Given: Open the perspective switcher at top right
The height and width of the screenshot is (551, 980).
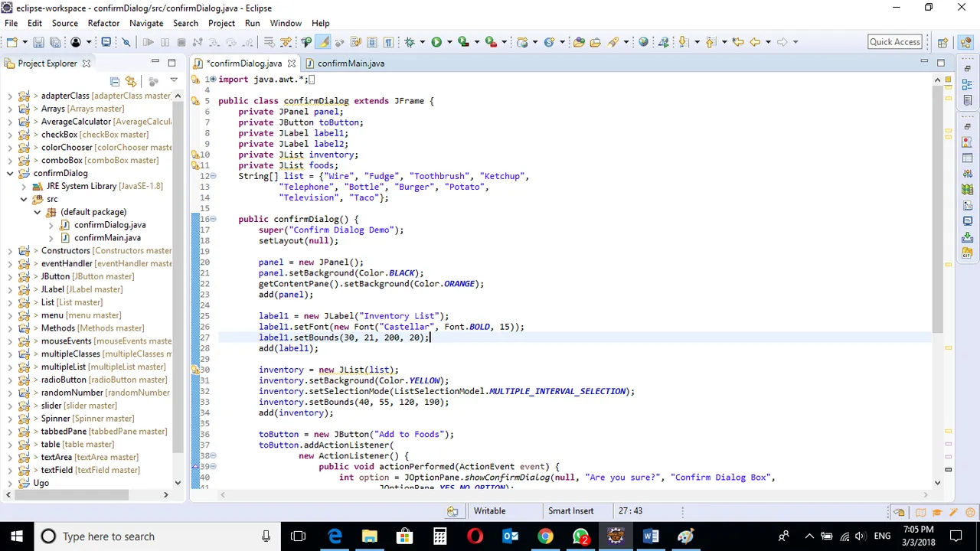Looking at the screenshot, I should click(943, 41).
